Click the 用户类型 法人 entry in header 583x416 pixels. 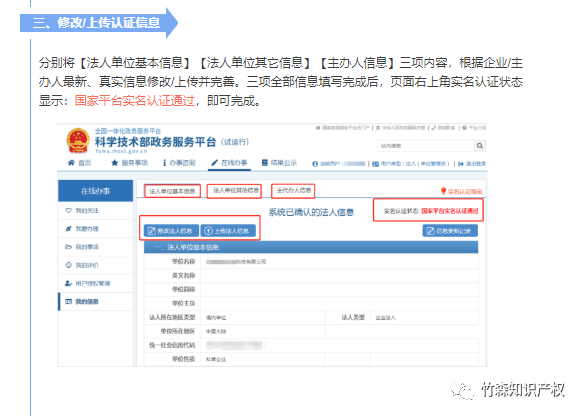coord(411,164)
